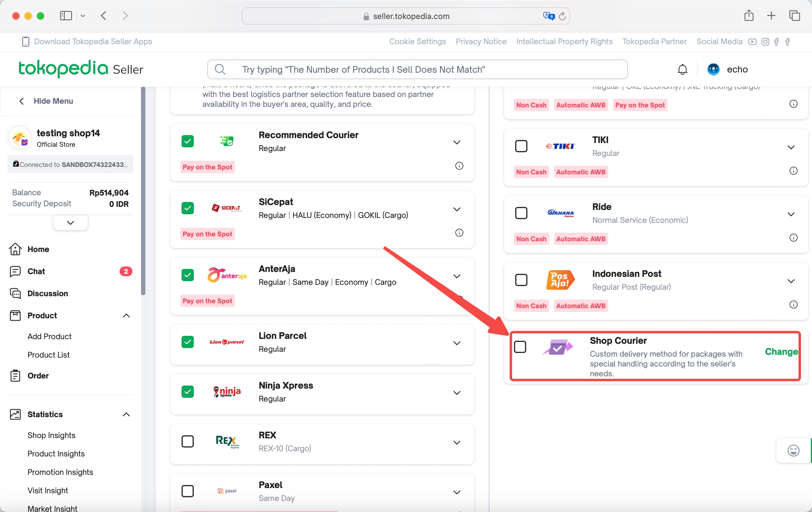Click the info icon on TIKI card
Image resolution: width=812 pixels, height=512 pixels.
click(x=793, y=171)
